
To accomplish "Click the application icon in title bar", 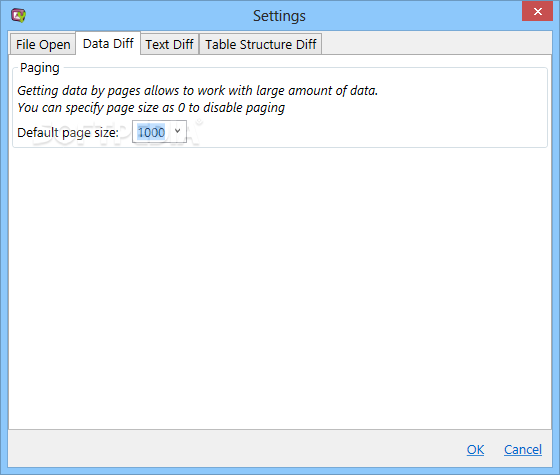I will point(18,15).
